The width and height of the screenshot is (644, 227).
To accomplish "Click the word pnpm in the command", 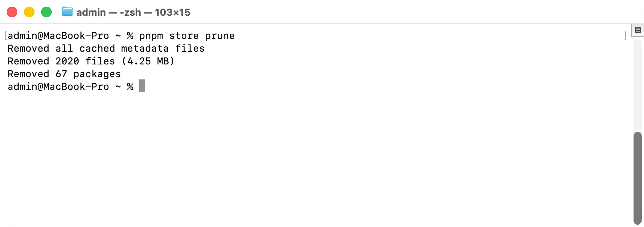I will (x=151, y=36).
